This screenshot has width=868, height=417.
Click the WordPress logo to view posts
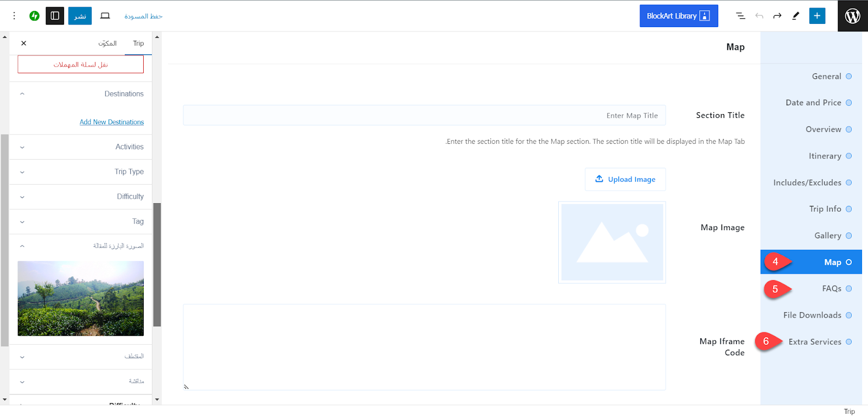[853, 16]
